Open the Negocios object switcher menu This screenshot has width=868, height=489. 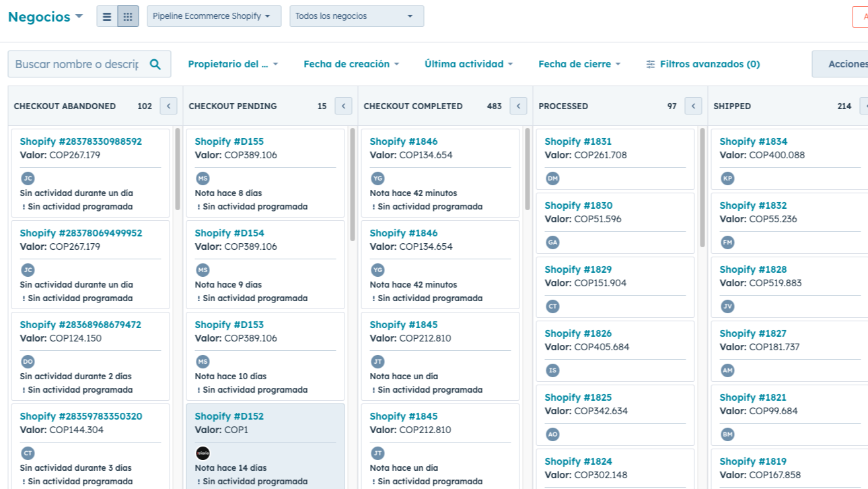click(x=45, y=17)
